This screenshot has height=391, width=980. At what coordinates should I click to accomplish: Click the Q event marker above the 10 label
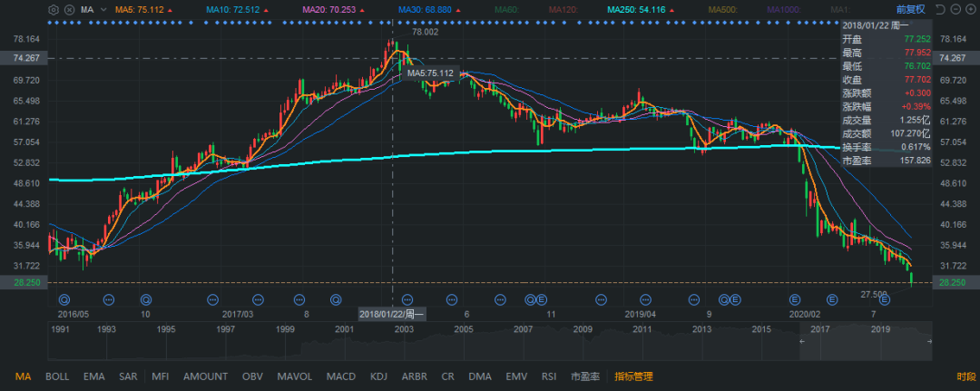click(147, 300)
